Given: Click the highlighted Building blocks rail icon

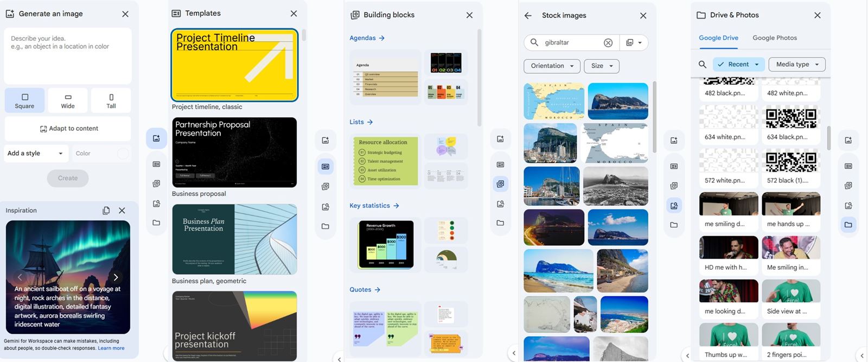Looking at the screenshot, I should click(500, 184).
